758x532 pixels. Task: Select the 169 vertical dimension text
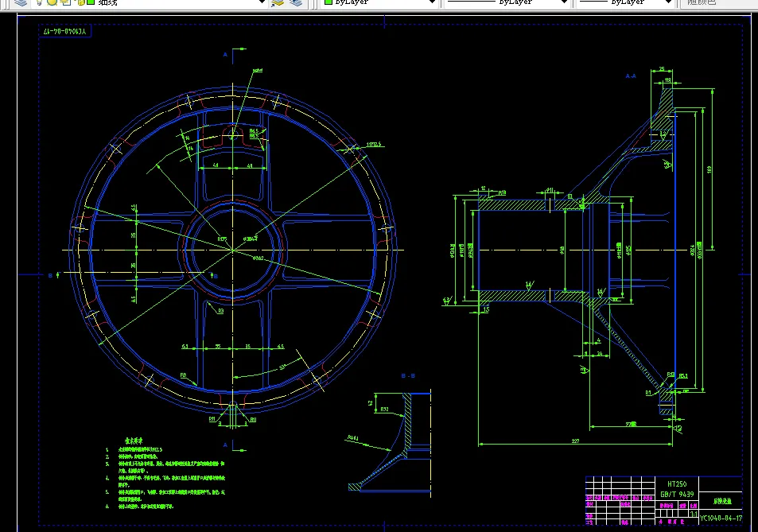click(x=709, y=170)
